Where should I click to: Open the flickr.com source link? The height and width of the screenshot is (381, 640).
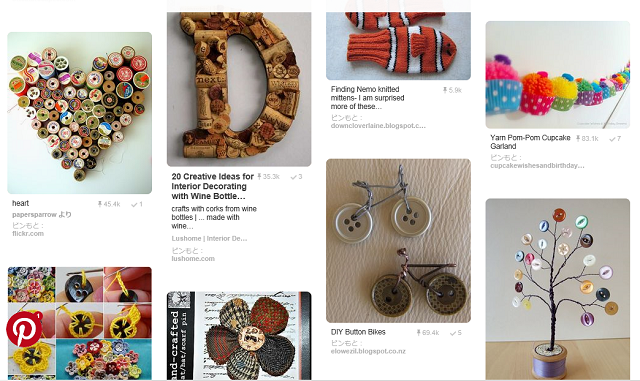click(x=28, y=234)
